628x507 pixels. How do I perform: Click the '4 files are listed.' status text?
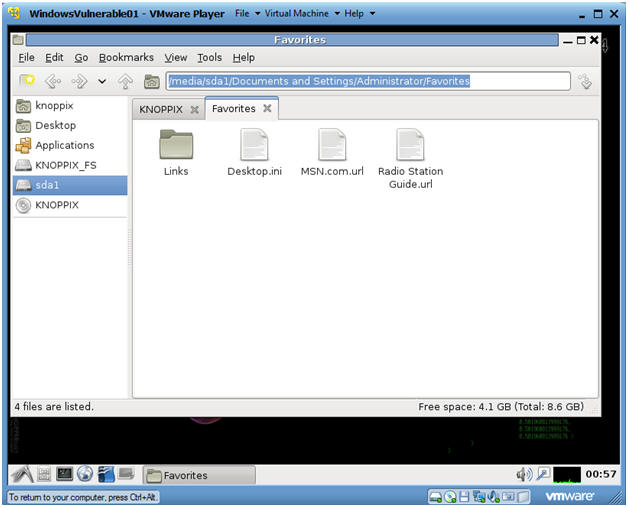(54, 407)
